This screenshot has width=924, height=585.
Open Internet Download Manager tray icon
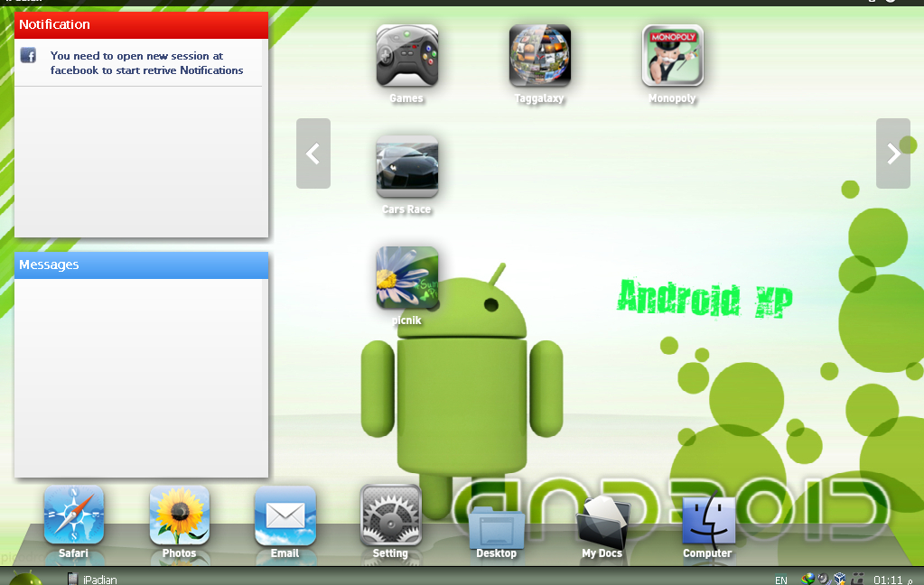[x=807, y=579]
